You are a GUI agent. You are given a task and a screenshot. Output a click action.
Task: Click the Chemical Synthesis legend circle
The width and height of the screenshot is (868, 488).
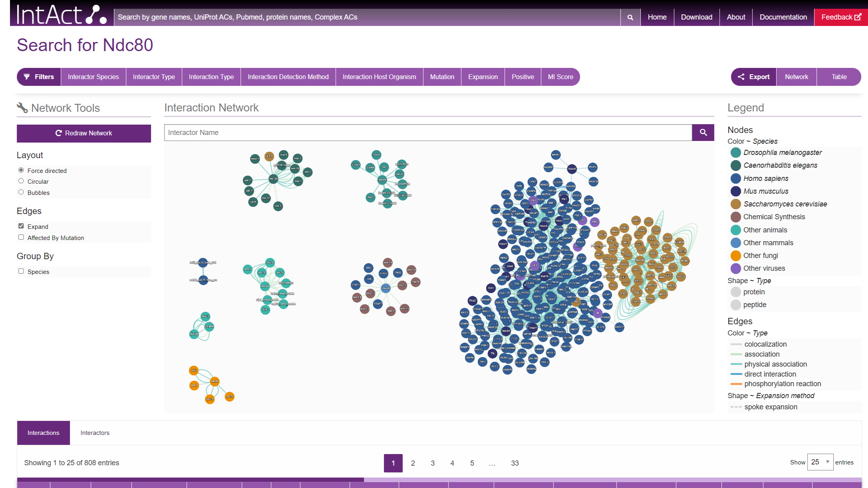coord(735,217)
